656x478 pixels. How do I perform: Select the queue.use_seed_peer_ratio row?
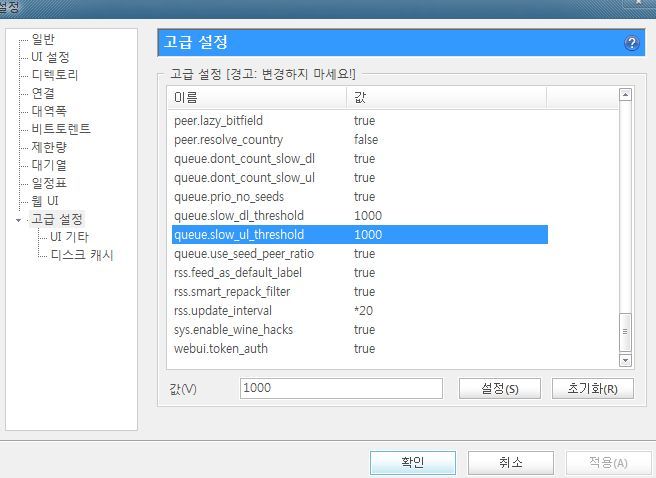pos(360,254)
